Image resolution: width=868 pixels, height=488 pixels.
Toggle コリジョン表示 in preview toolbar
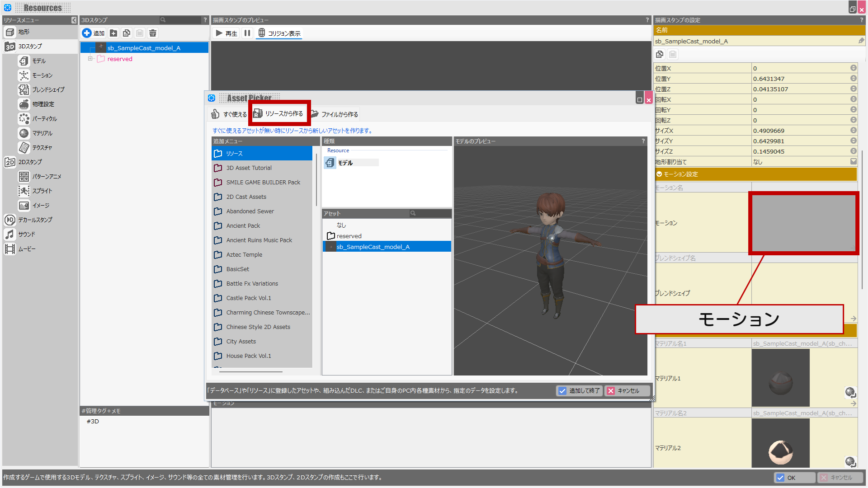(x=279, y=33)
